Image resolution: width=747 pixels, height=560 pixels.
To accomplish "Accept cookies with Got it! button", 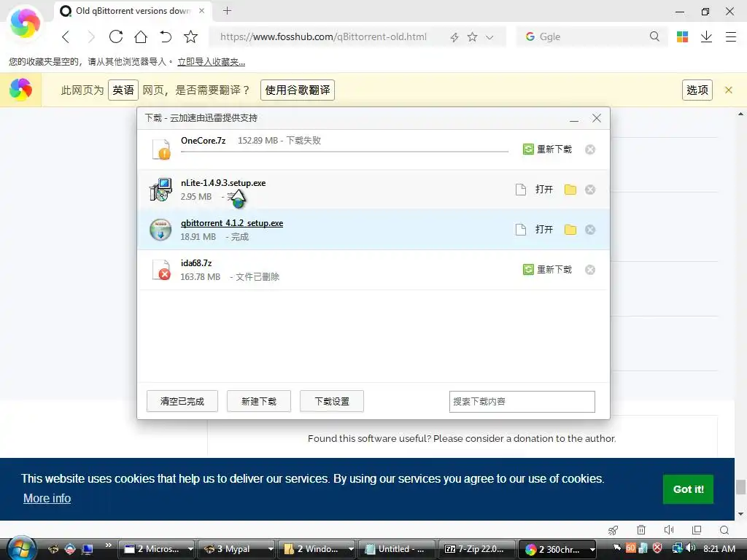I will (x=688, y=489).
